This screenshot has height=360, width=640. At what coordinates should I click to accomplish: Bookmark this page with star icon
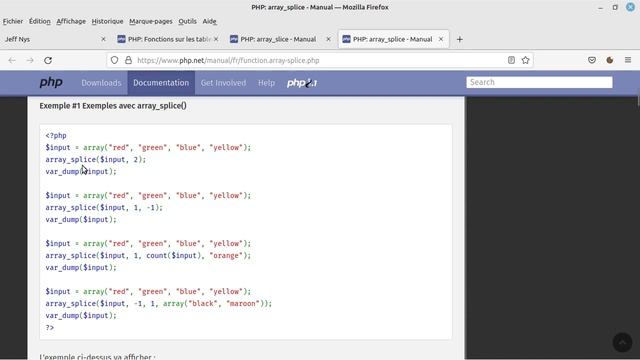tap(525, 60)
